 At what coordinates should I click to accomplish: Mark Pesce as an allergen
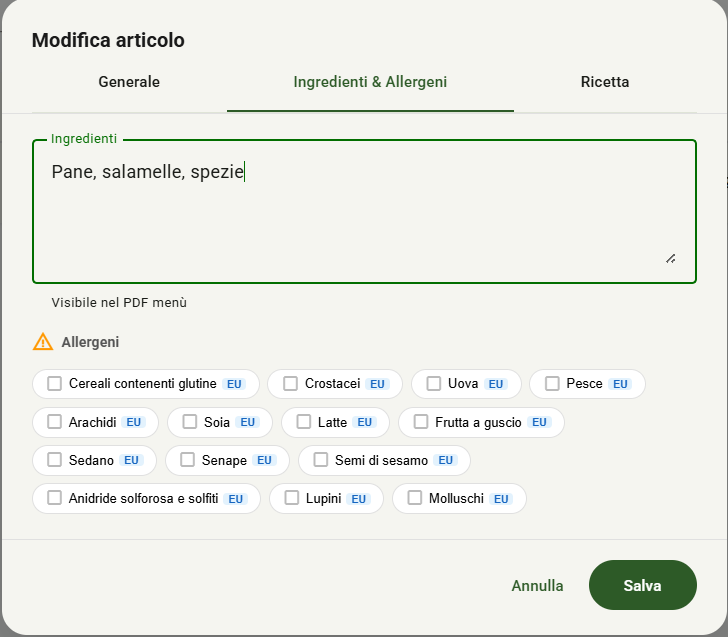coord(552,384)
